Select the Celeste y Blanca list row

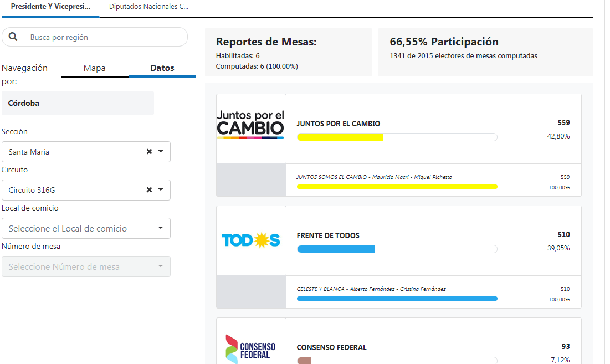[x=433, y=293]
